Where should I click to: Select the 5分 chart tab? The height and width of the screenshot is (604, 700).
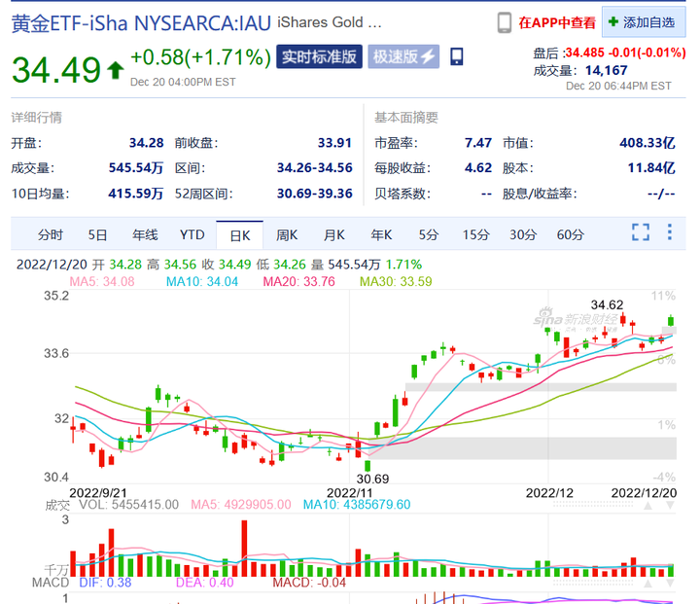click(x=428, y=234)
